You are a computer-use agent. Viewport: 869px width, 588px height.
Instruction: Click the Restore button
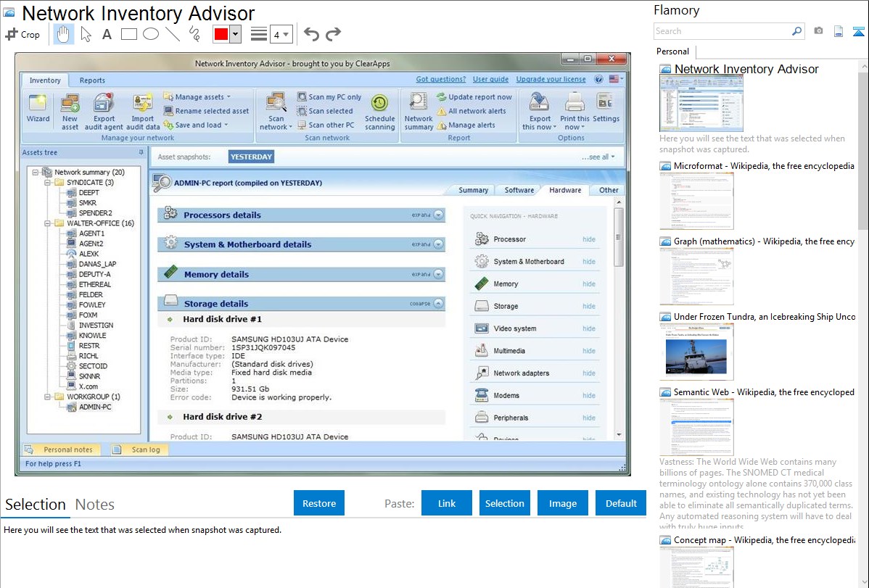point(319,503)
